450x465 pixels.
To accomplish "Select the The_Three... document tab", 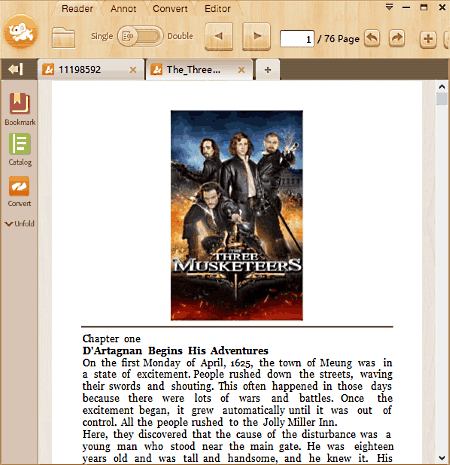I will click(x=199, y=69).
